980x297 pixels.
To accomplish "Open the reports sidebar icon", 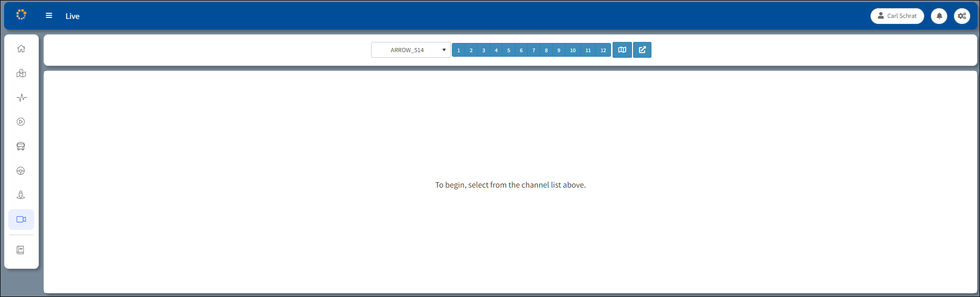I will point(21,250).
